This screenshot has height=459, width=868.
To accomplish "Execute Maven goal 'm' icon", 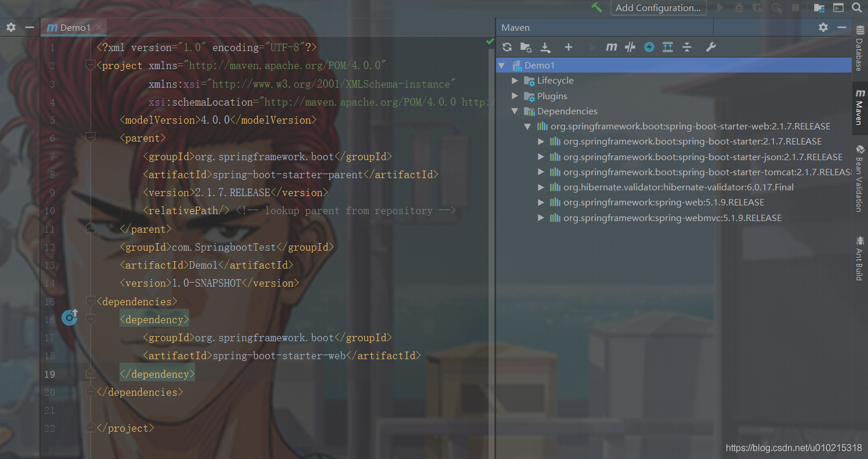I will 611,47.
